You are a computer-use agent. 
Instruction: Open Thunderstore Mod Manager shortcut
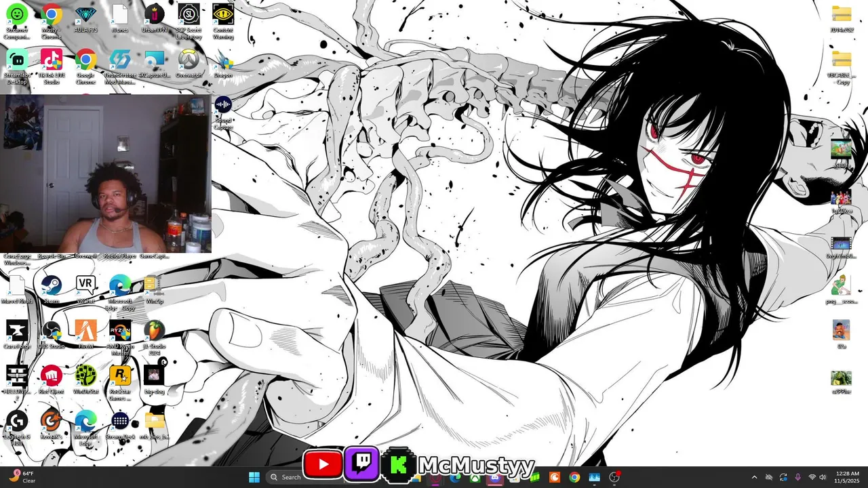pos(120,66)
